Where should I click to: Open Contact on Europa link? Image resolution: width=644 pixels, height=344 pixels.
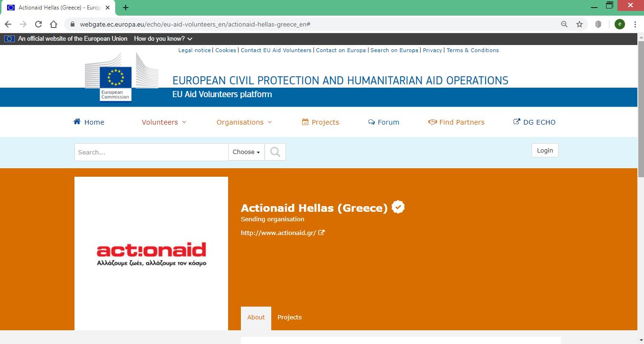pyautogui.click(x=341, y=50)
